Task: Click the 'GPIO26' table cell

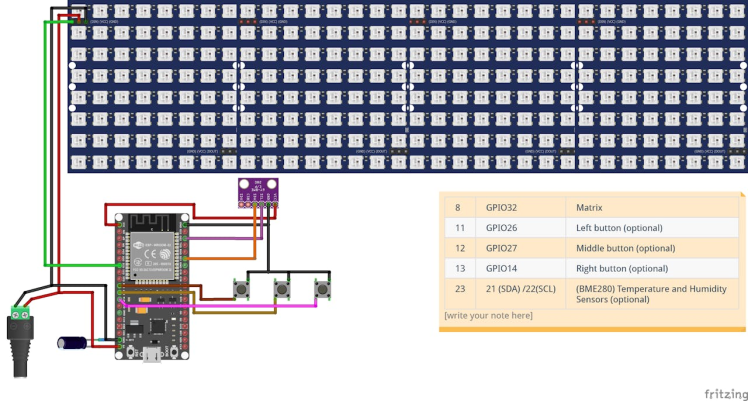Action: click(x=520, y=228)
